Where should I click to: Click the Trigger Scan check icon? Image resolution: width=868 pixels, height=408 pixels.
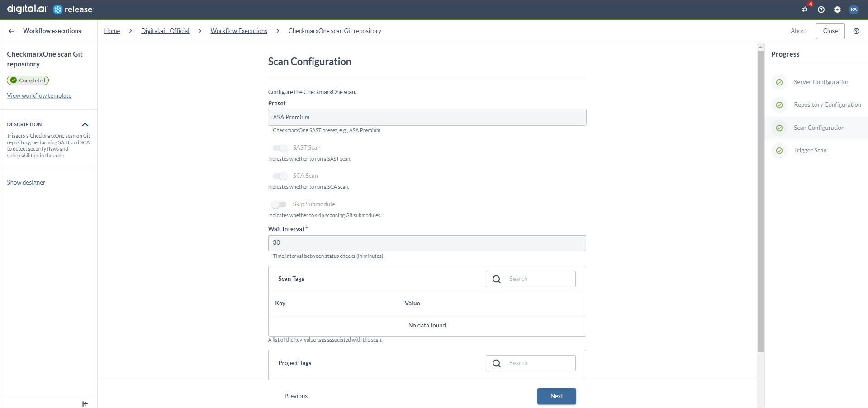pyautogui.click(x=779, y=151)
